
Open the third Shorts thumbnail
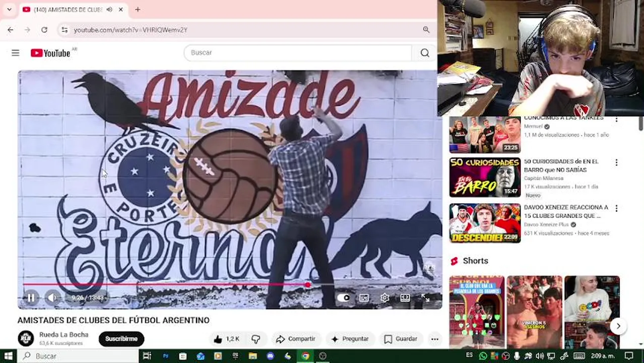[x=592, y=312]
